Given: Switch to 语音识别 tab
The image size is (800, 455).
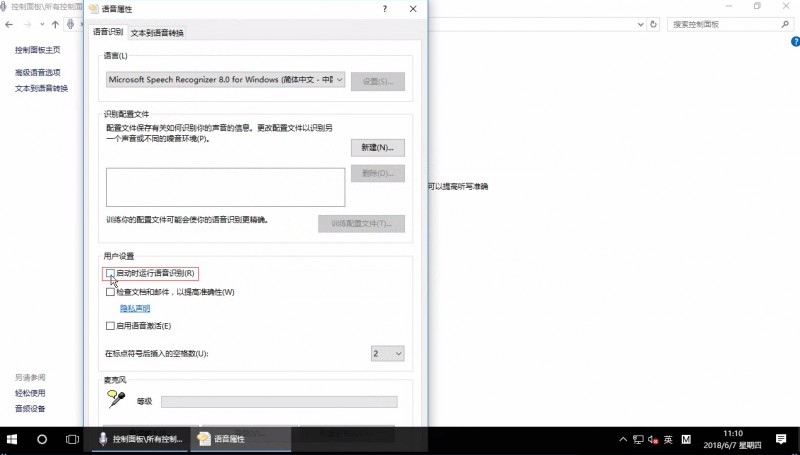Looking at the screenshot, I should (108, 32).
